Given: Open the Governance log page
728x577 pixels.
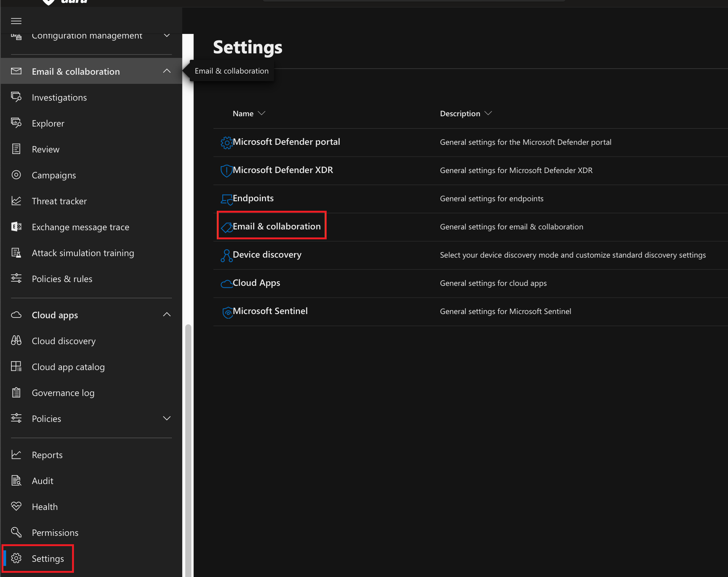Looking at the screenshot, I should [x=63, y=393].
